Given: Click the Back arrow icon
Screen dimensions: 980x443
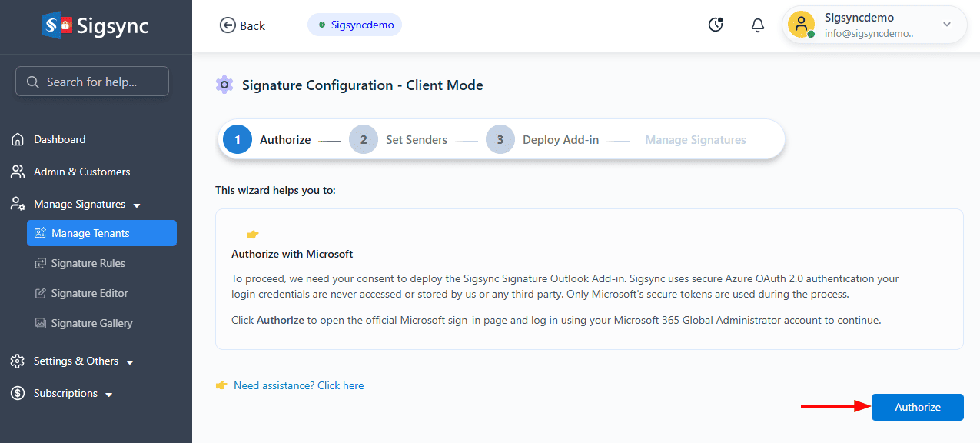Looking at the screenshot, I should [228, 25].
